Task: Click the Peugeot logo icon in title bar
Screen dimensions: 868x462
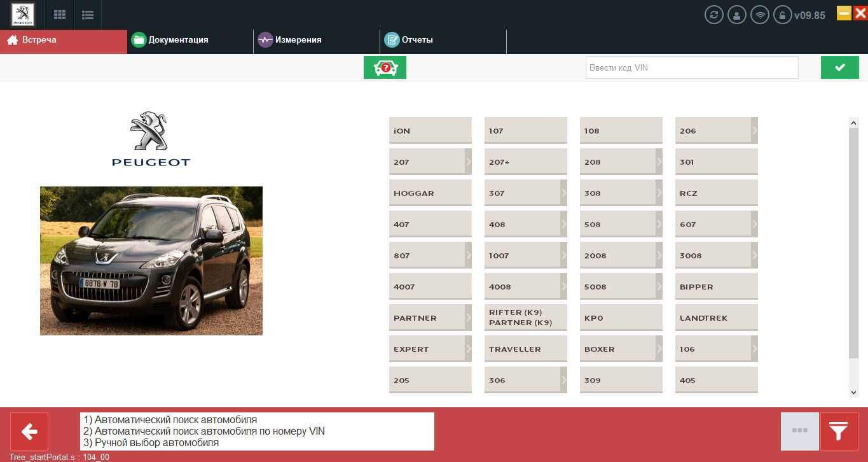Action: point(24,15)
